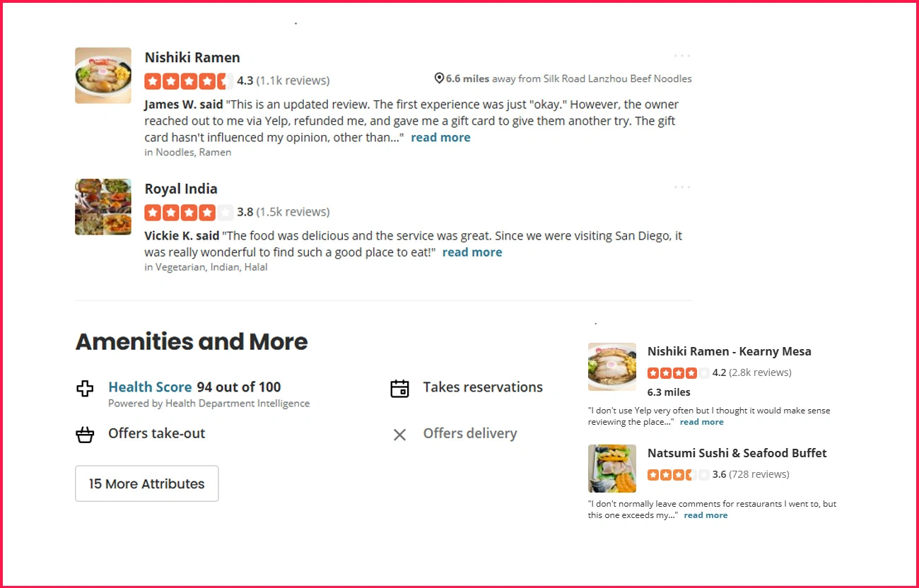Open the Nishiki Ramen business title
The height and width of the screenshot is (588, 919).
pos(192,58)
